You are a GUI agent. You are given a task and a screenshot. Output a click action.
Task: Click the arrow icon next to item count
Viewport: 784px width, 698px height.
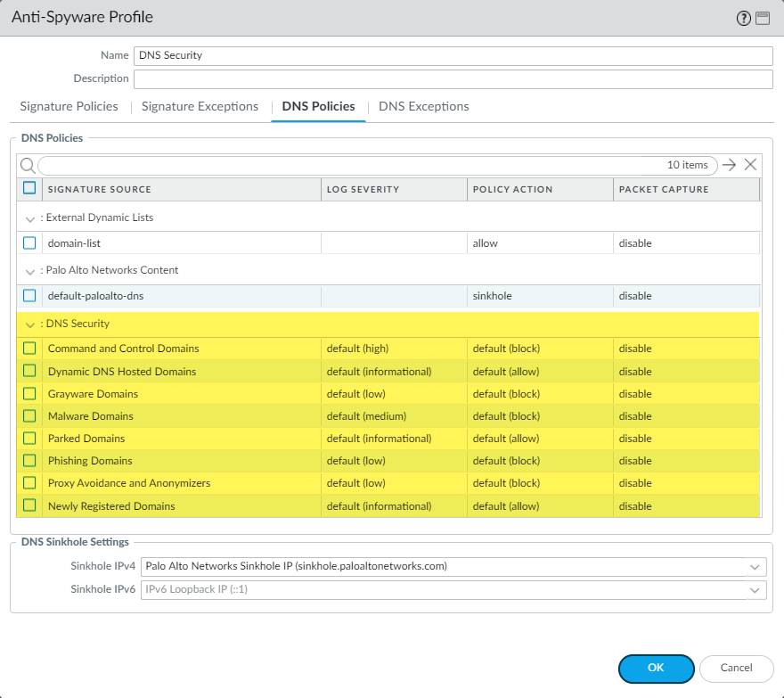tap(730, 165)
